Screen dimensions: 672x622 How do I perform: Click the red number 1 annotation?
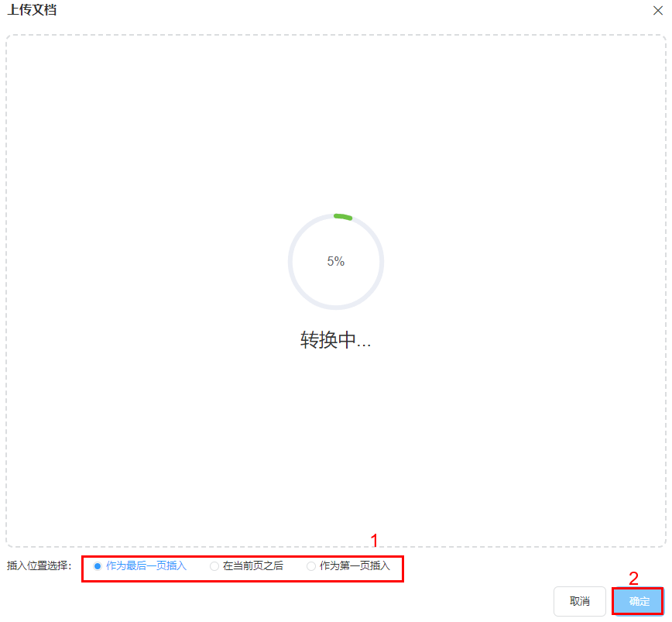click(x=375, y=541)
